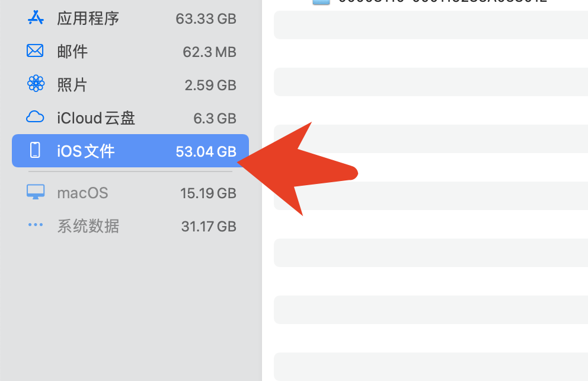This screenshot has width=588, height=381.
Task: Click the 63.33 GB size value
Action: coord(206,18)
